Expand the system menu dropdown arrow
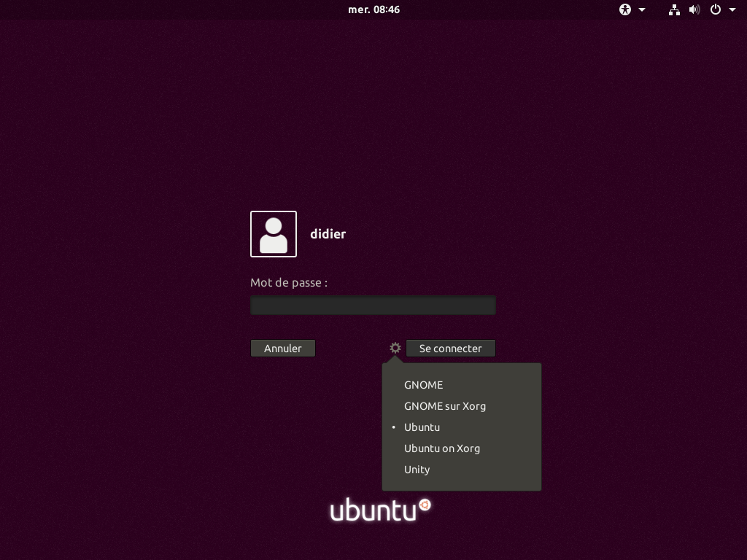The width and height of the screenshot is (747, 560). pos(732,9)
